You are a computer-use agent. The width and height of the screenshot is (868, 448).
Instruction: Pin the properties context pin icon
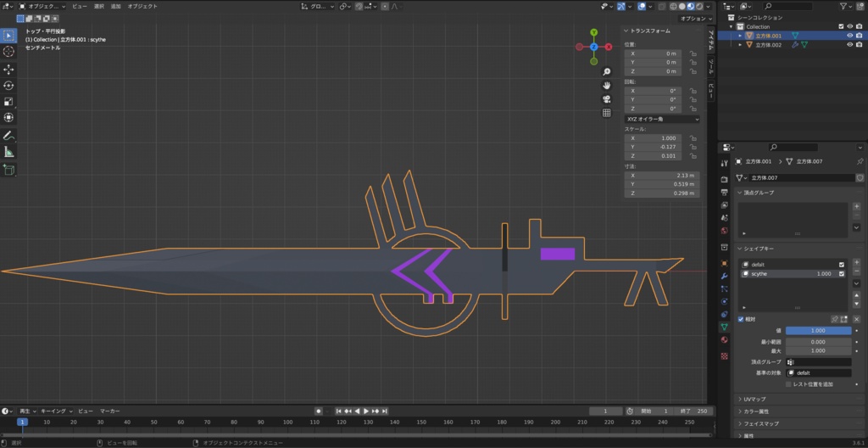(860, 161)
